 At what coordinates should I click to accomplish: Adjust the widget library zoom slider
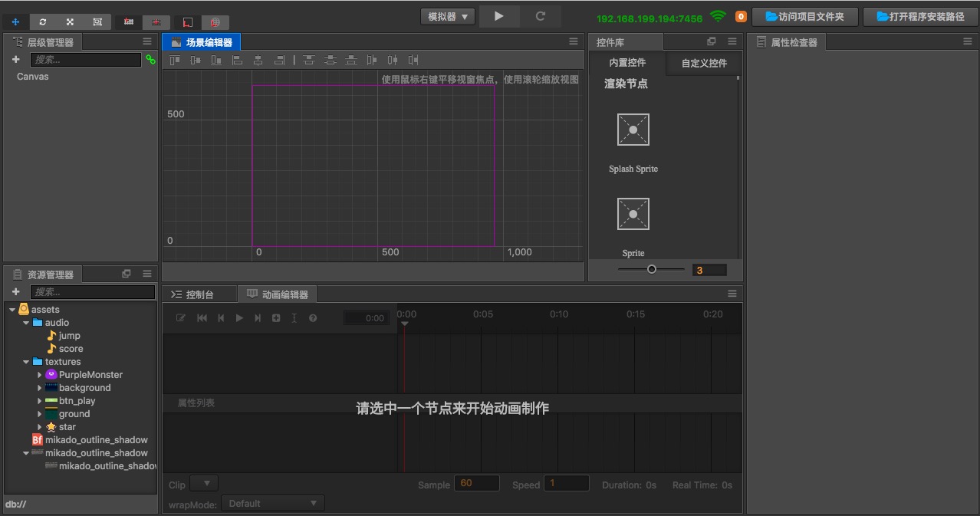point(651,269)
